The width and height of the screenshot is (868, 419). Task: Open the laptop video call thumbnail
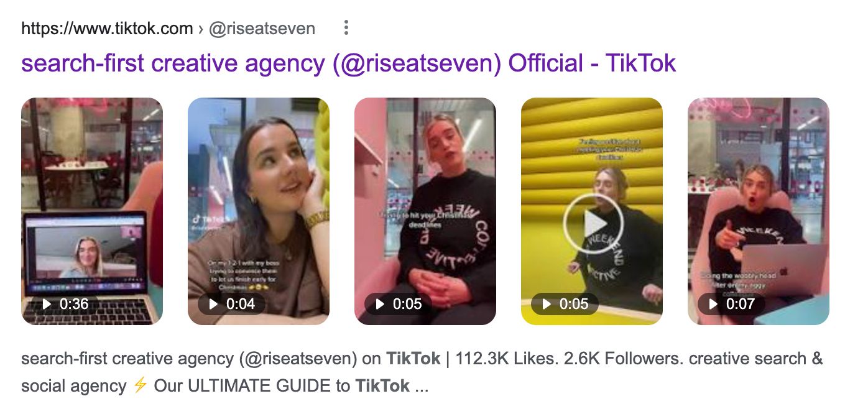(x=92, y=211)
